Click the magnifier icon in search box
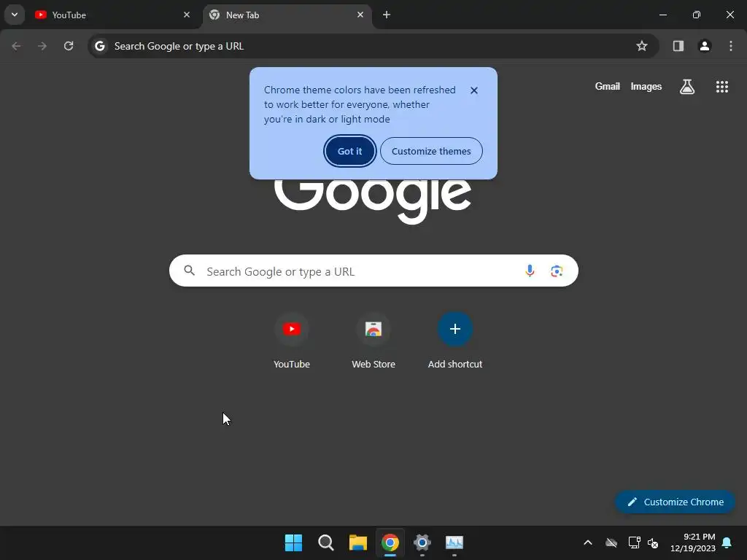The height and width of the screenshot is (560, 747). (x=189, y=271)
